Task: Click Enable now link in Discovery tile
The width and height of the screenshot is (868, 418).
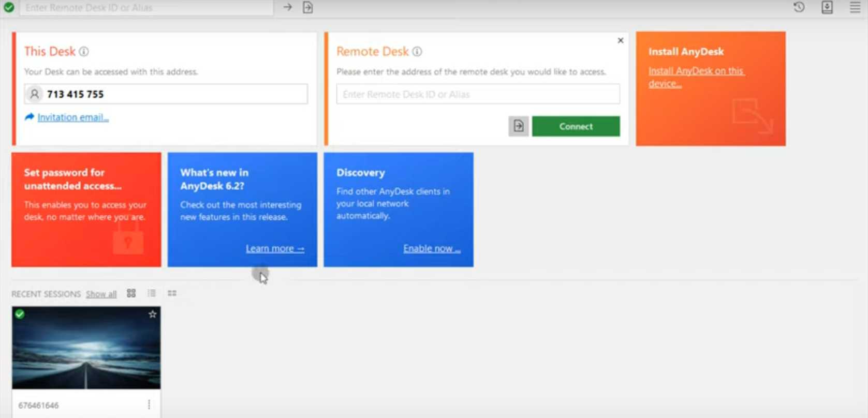Action: pyautogui.click(x=432, y=249)
